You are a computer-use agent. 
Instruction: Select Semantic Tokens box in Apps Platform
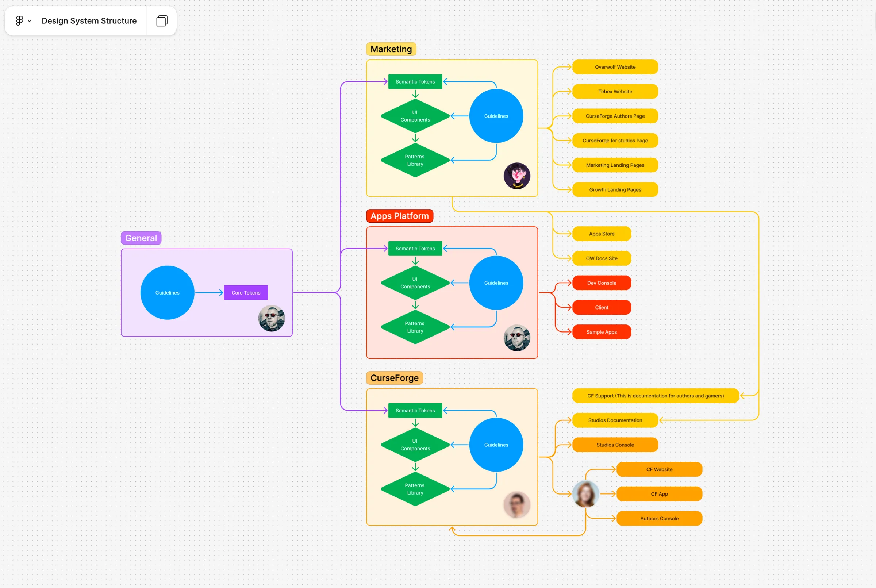[x=415, y=249]
